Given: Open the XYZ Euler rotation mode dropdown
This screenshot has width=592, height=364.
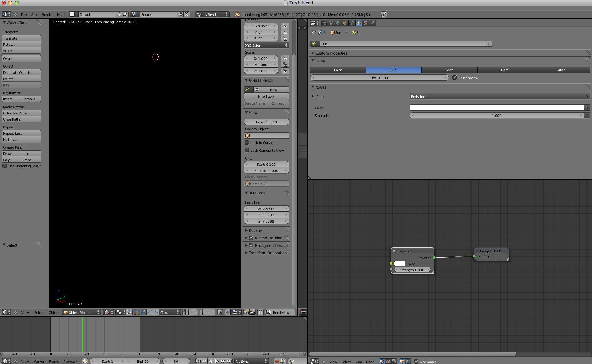Looking at the screenshot, I should [x=266, y=45].
